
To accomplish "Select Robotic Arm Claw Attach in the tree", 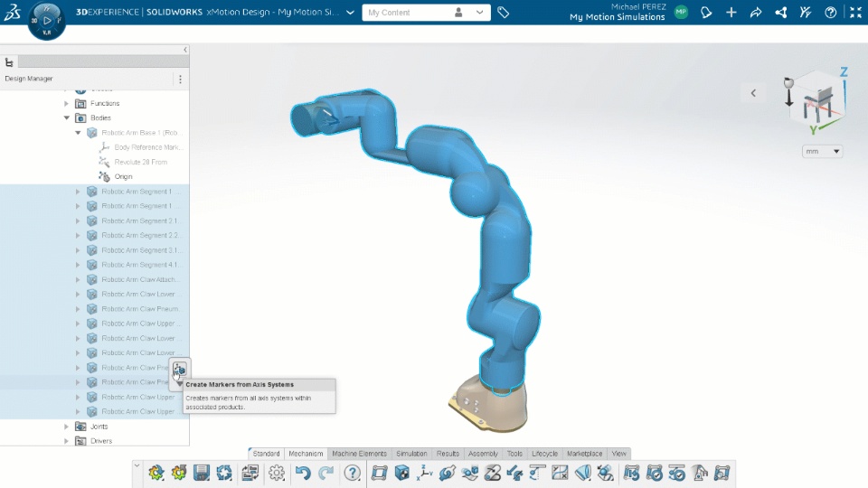I will pyautogui.click(x=139, y=279).
